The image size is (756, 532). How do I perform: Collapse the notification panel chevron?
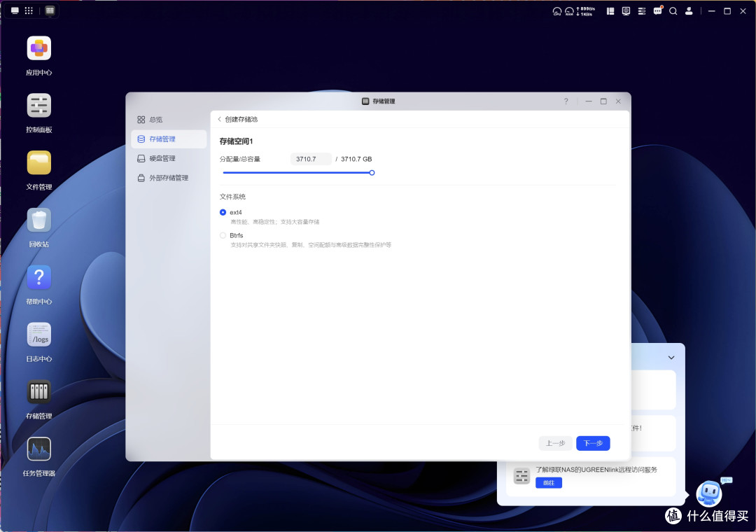(x=671, y=358)
